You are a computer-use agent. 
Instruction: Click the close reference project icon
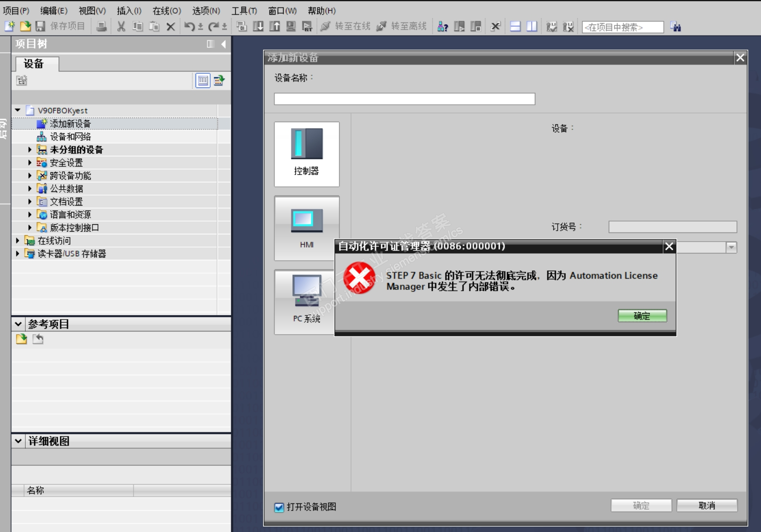click(38, 339)
